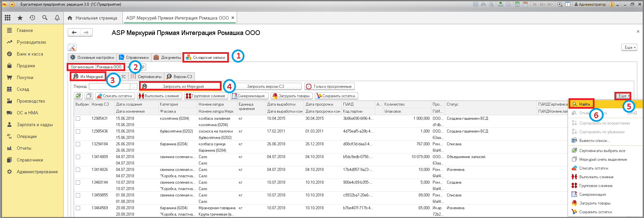Viewport: 644px width, 218px height.
Task: Click Списать остатки toolbar button
Action: tap(115, 96)
